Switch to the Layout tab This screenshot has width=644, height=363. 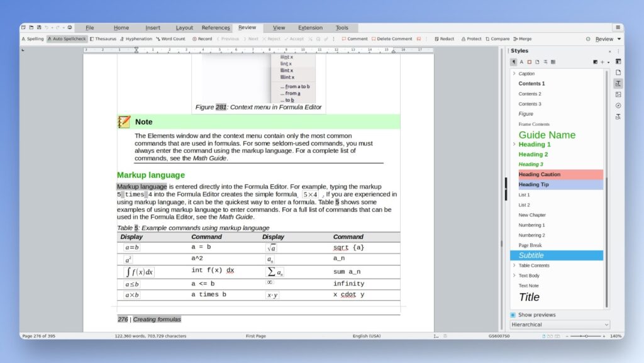[184, 28]
